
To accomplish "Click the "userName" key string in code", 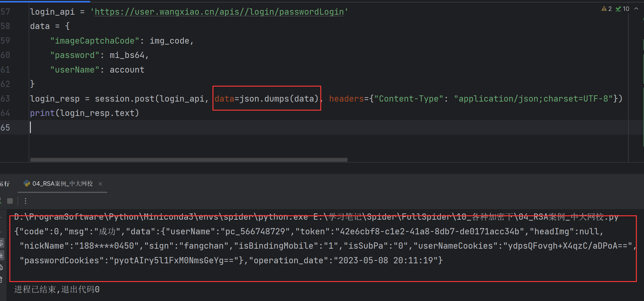I will pos(75,70).
